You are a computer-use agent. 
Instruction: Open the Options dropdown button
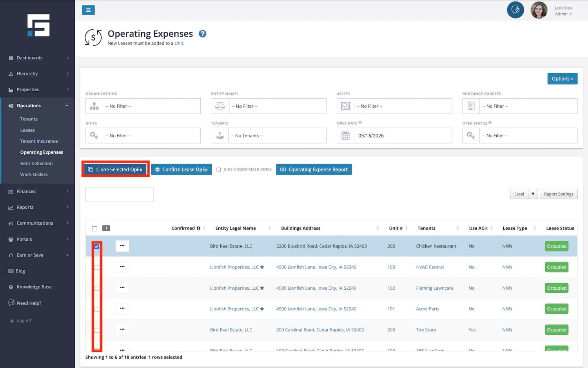(562, 79)
